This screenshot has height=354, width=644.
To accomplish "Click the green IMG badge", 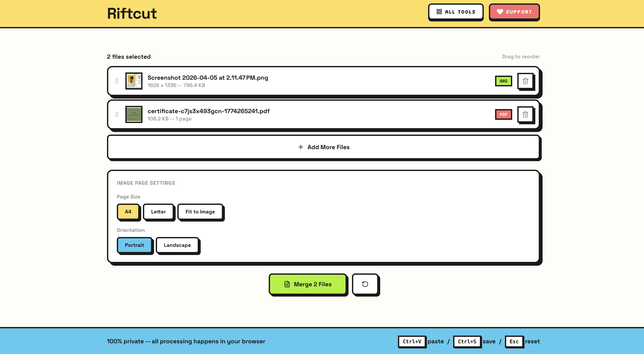I will [x=503, y=81].
